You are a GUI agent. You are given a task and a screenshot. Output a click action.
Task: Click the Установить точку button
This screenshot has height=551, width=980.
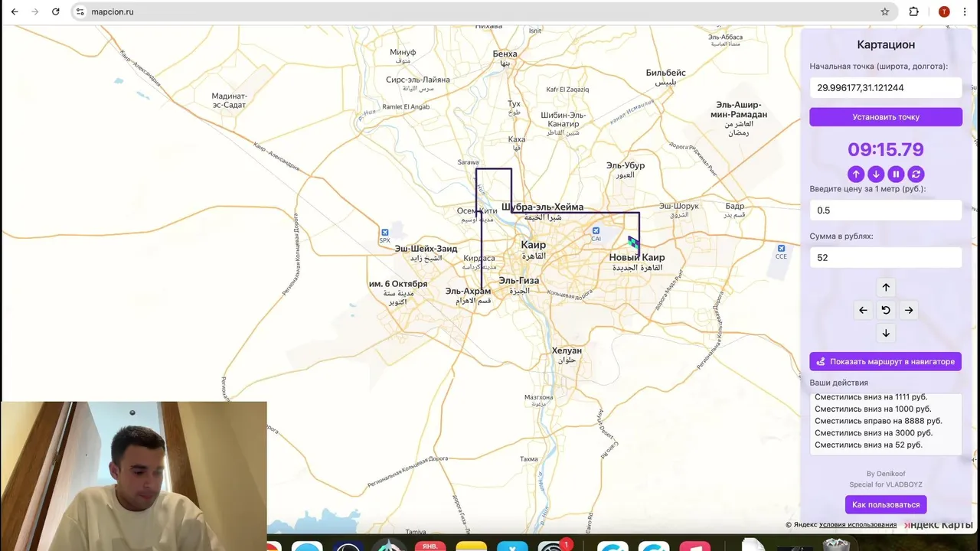(x=886, y=117)
